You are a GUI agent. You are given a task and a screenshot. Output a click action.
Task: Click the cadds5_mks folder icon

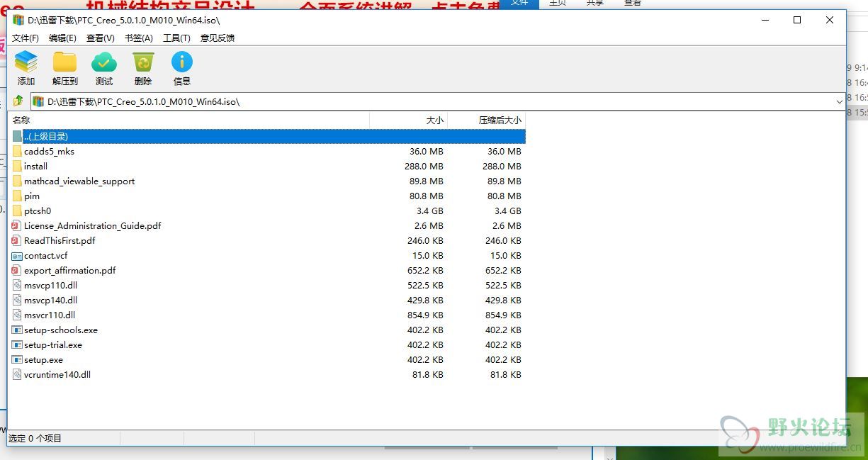[x=17, y=151]
